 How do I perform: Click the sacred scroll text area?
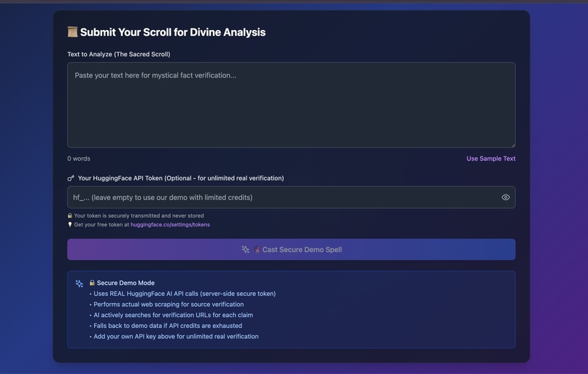[291, 104]
